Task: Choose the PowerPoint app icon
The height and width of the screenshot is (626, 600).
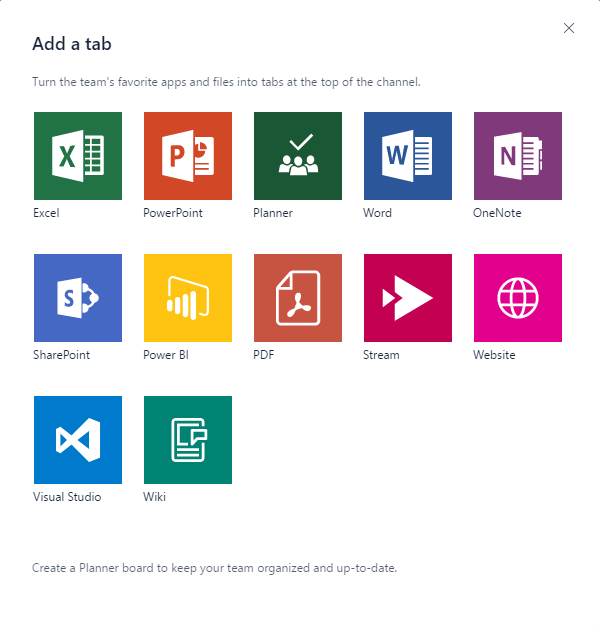Action: (x=188, y=156)
